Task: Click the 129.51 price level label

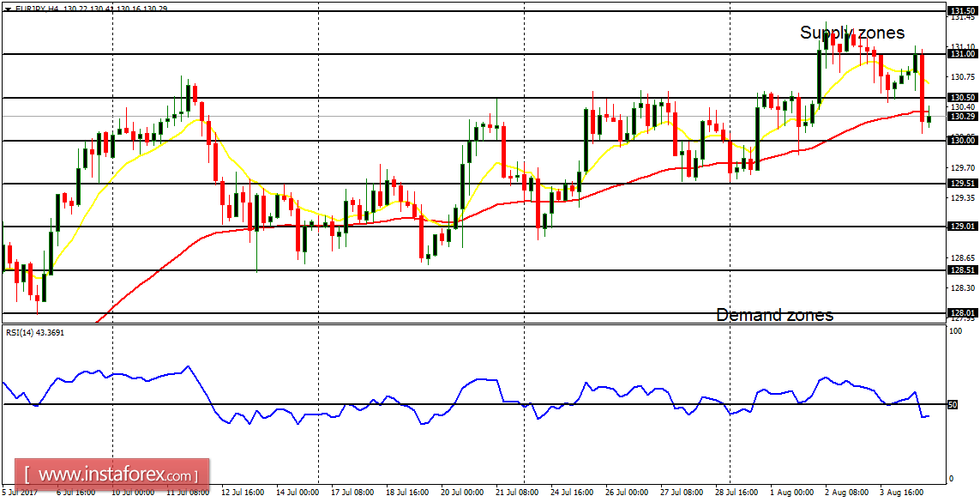Action: pyautogui.click(x=961, y=183)
